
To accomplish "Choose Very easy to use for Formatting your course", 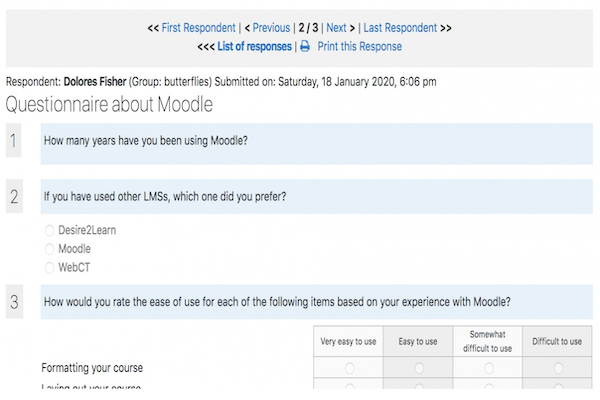I will [x=349, y=368].
